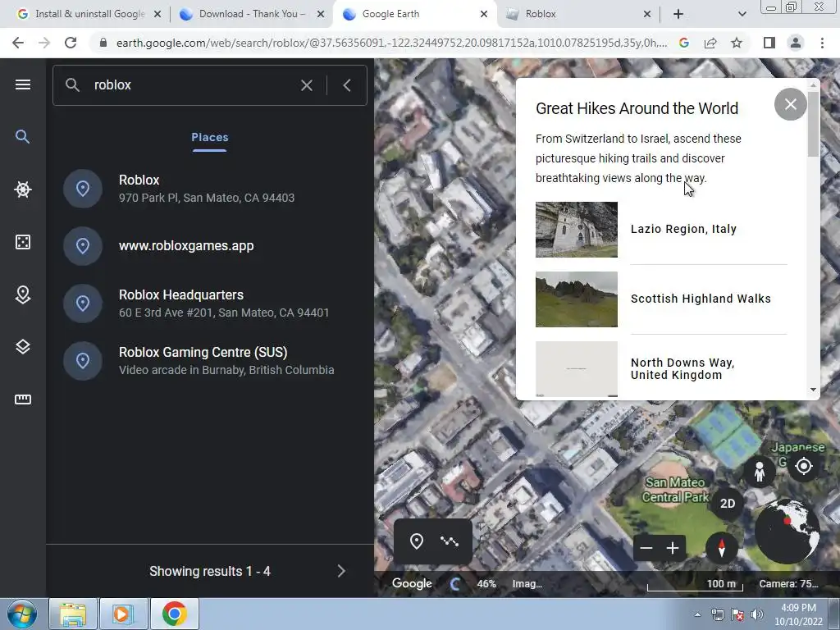Add a placemark on the map
The width and height of the screenshot is (840, 630).
pyautogui.click(x=416, y=541)
